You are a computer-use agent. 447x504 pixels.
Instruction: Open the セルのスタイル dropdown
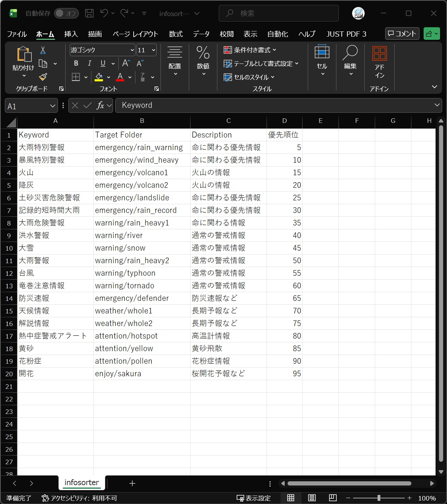(249, 77)
